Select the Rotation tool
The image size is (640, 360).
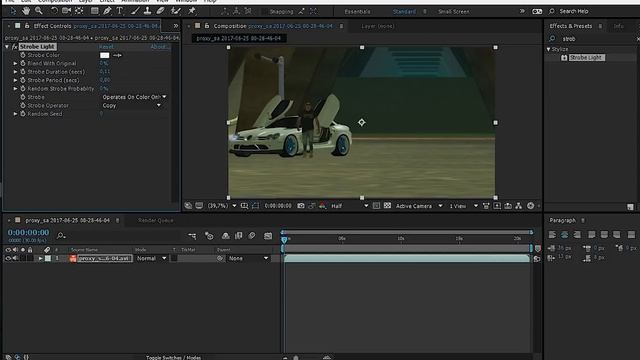click(53, 11)
